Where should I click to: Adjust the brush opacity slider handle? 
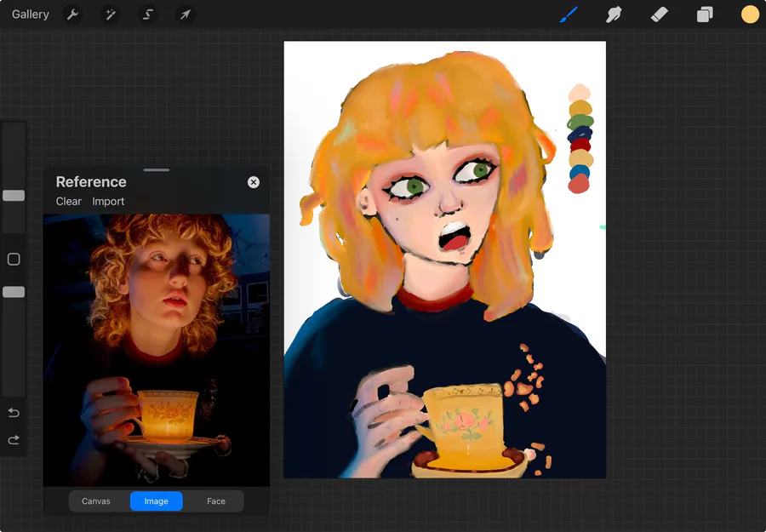coord(14,292)
